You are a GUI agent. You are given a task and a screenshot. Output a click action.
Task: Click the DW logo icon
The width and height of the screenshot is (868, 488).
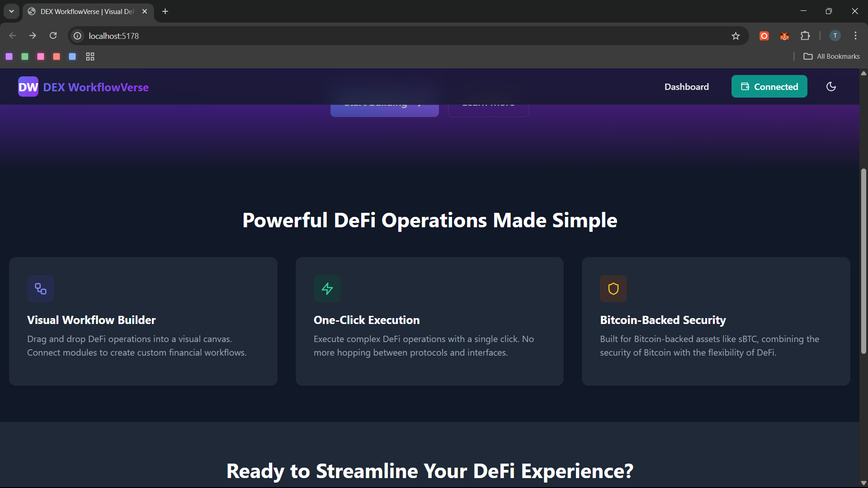[x=28, y=87]
